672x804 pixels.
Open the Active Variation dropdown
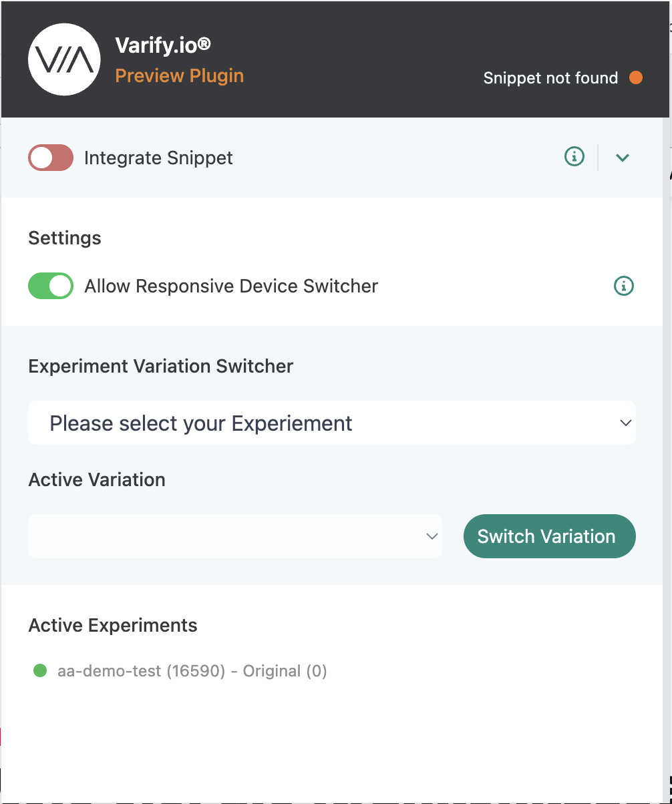point(235,536)
